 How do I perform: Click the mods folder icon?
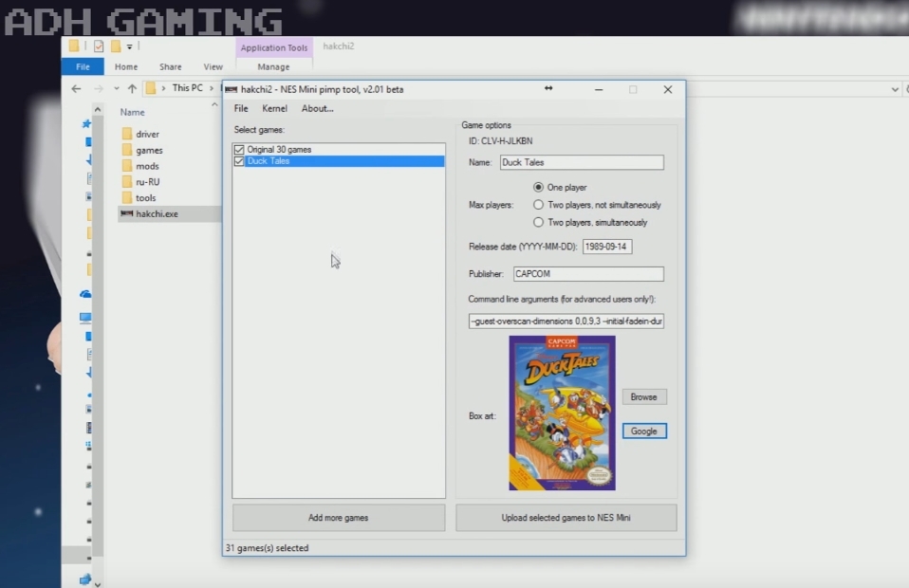point(127,166)
